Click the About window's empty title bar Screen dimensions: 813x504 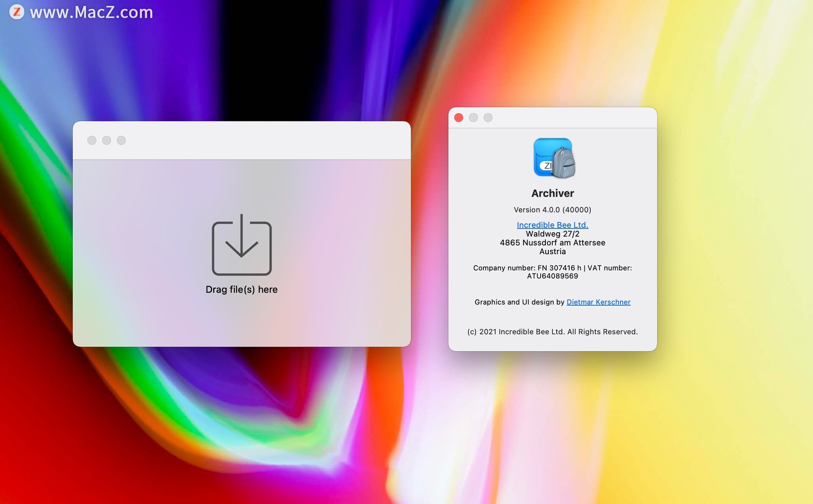click(x=572, y=118)
